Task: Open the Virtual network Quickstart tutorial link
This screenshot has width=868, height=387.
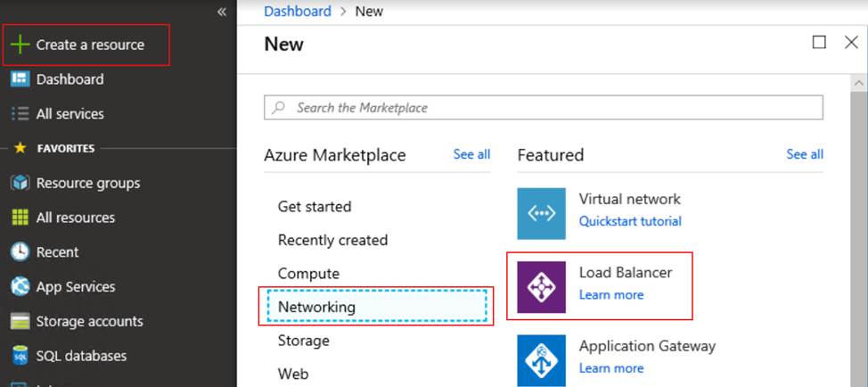Action: [630, 221]
